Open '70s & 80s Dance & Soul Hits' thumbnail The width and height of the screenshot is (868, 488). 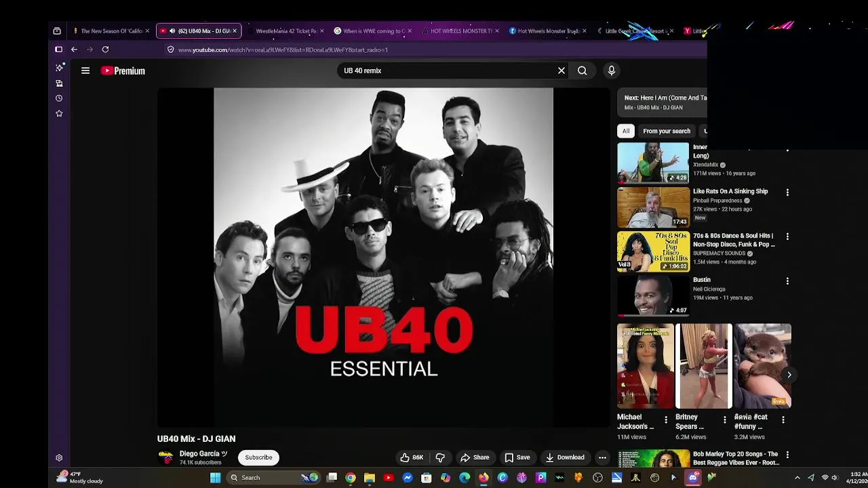(x=653, y=251)
